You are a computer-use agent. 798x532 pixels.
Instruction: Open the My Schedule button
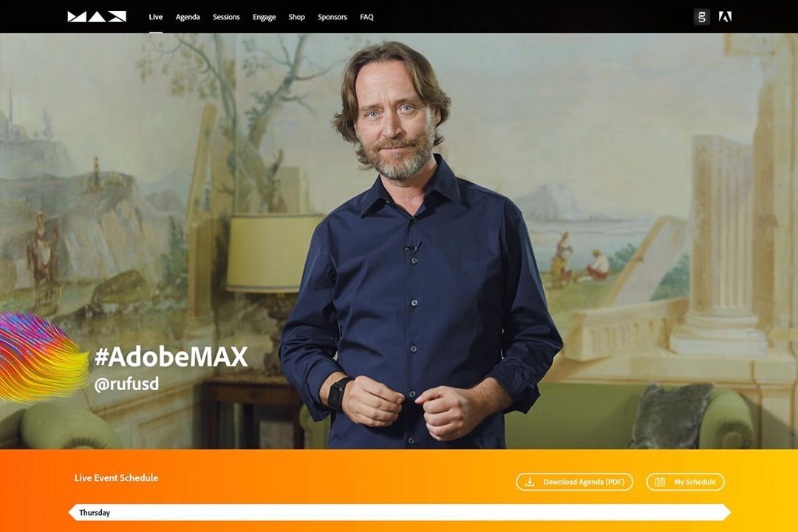pyautogui.click(x=686, y=482)
